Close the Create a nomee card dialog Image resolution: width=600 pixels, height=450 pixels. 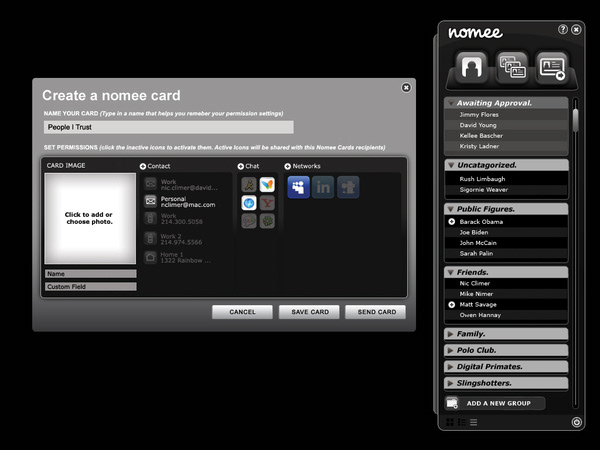coord(406,88)
